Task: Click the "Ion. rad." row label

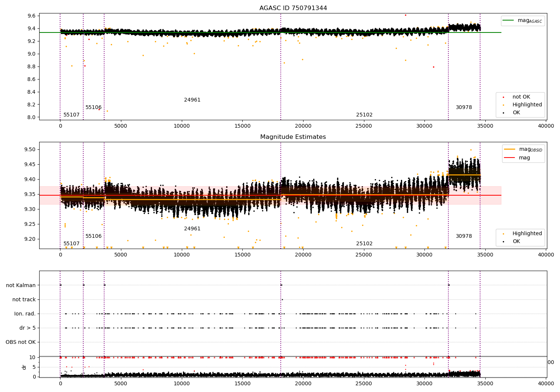Action: tap(25, 314)
